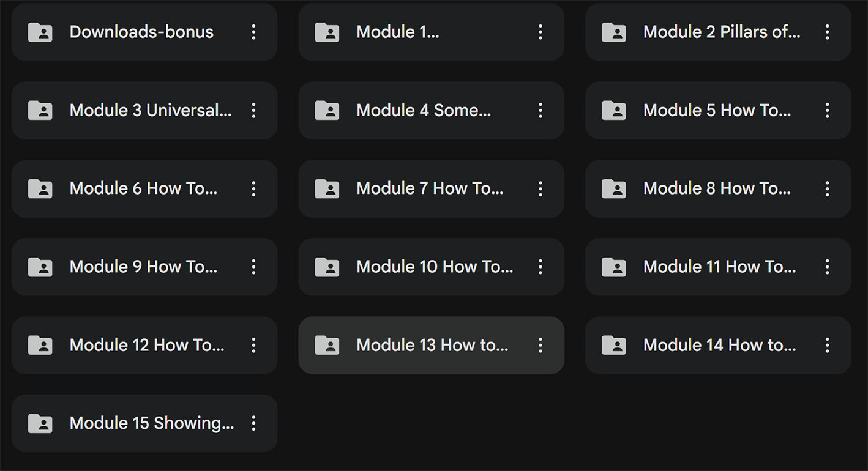This screenshot has height=471, width=868.
Task: Select the Module 8 How To folder
Action: pyautogui.click(x=717, y=189)
